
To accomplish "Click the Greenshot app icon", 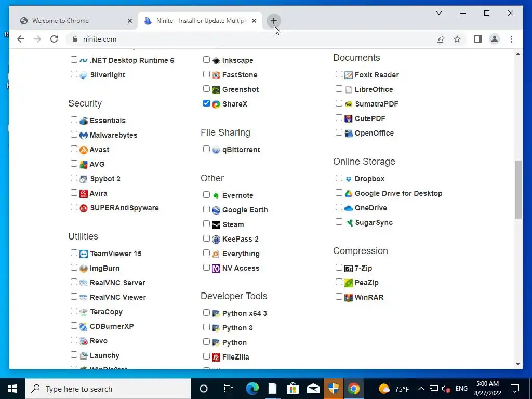I will (x=216, y=89).
